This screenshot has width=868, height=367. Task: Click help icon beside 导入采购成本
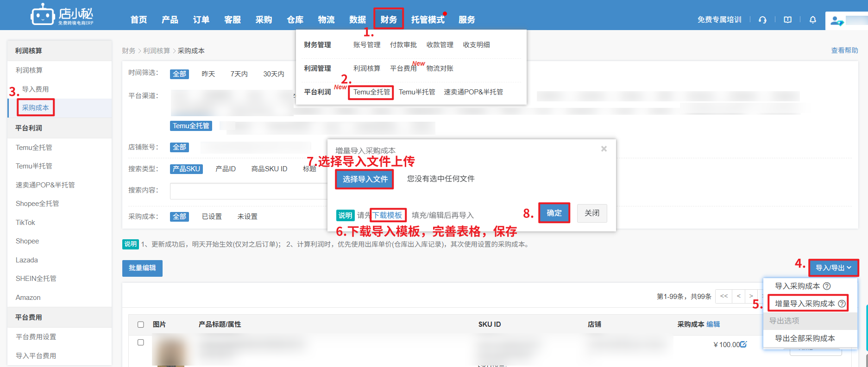click(827, 286)
